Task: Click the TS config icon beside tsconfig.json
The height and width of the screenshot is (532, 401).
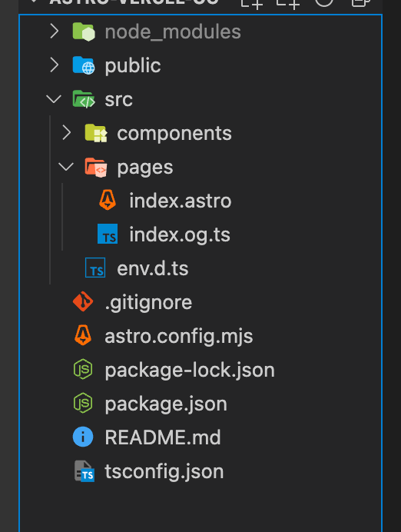Action: (x=85, y=471)
